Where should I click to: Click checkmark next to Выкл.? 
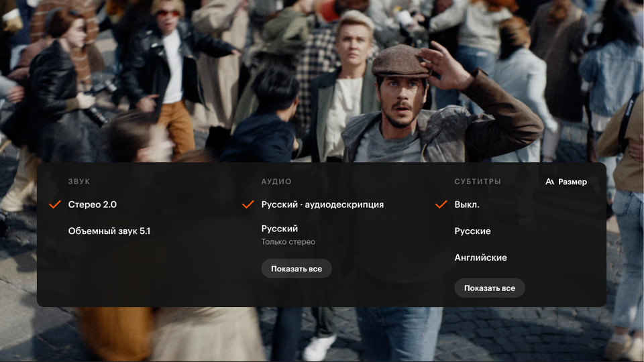(441, 204)
